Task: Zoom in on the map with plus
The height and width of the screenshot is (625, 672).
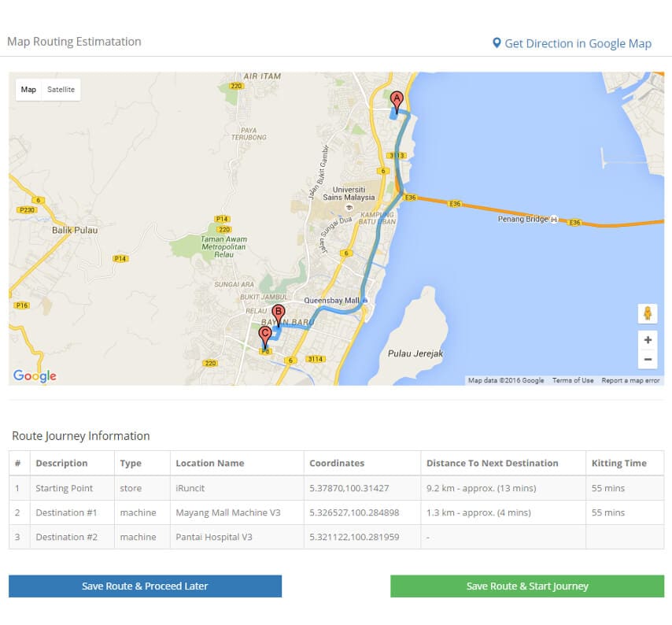Action: pos(648,340)
